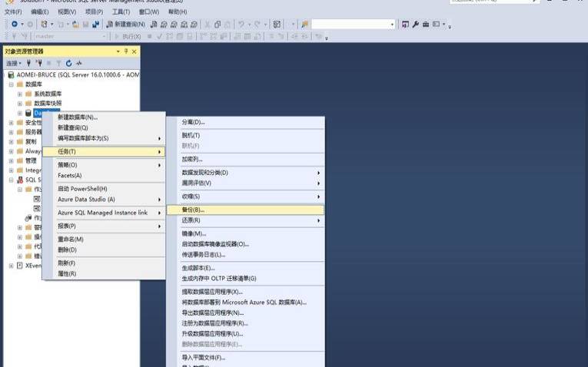Click the Find in Files icon
The height and width of the screenshot is (367, 588).
[305, 24]
